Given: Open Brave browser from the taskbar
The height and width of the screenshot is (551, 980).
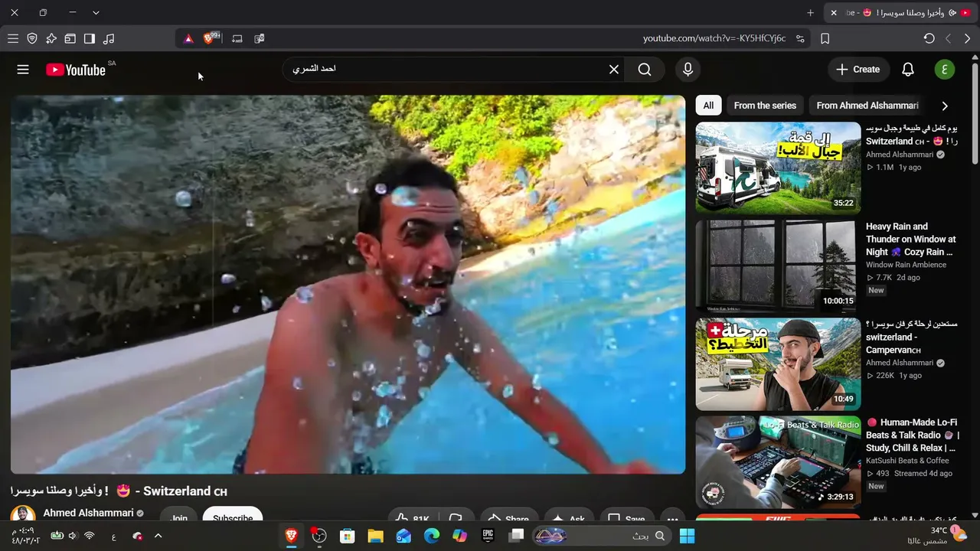Looking at the screenshot, I should tap(292, 536).
